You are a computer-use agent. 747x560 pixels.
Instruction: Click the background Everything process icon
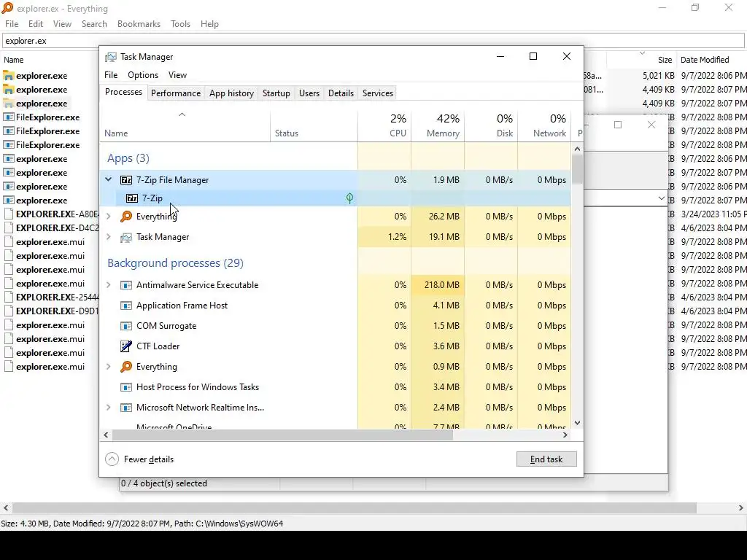(x=125, y=367)
